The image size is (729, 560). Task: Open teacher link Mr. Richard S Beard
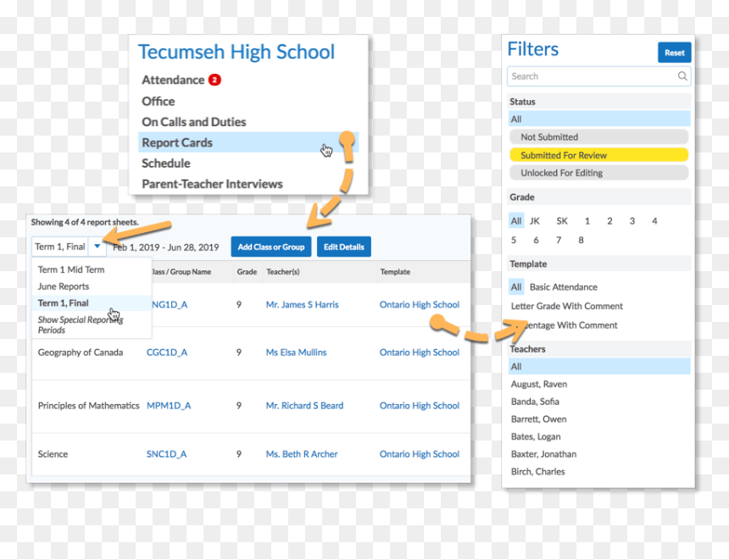[304, 406]
